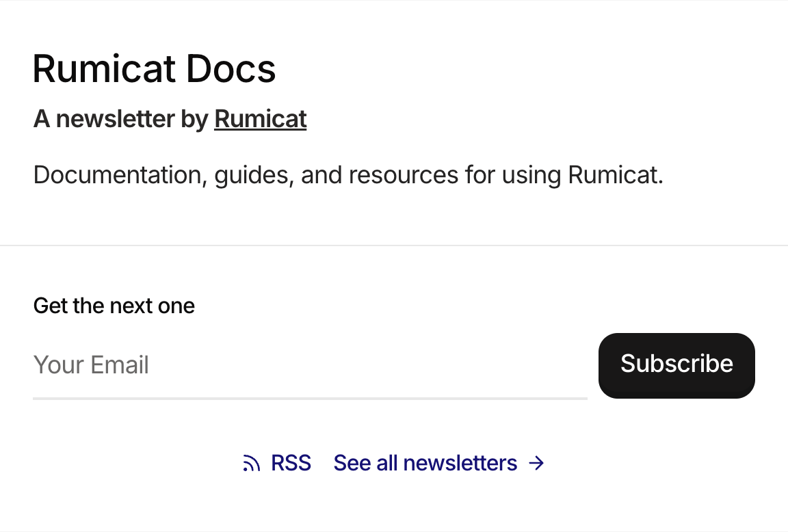Click the word Rumicat in main title
788x532 pixels.
click(104, 69)
